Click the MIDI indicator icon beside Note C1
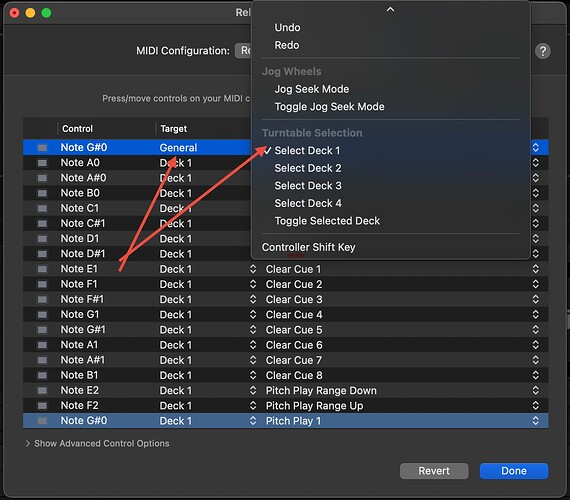 point(42,208)
